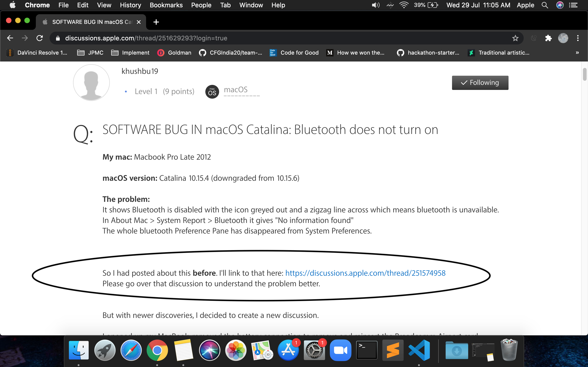588x367 pixels.
Task: Toggle the Following button
Action: (480, 83)
